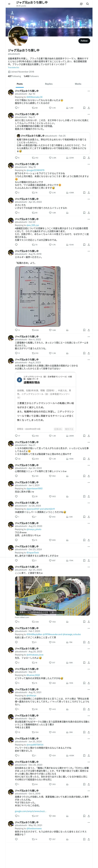Reply to the May 19 tweet
The image size is (98, 868).
(16, 193)
